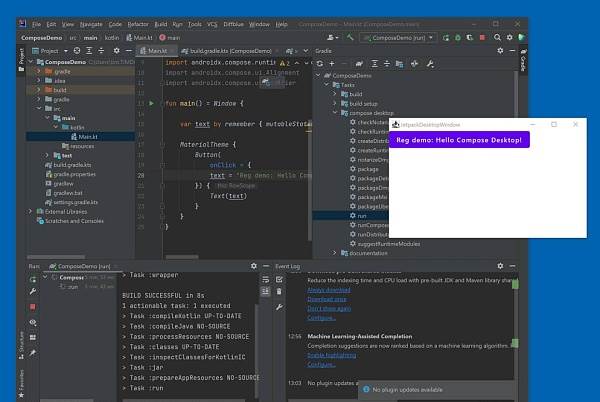600x402 pixels.
Task: Click the Gradle panel plus icon
Action: 332,64
